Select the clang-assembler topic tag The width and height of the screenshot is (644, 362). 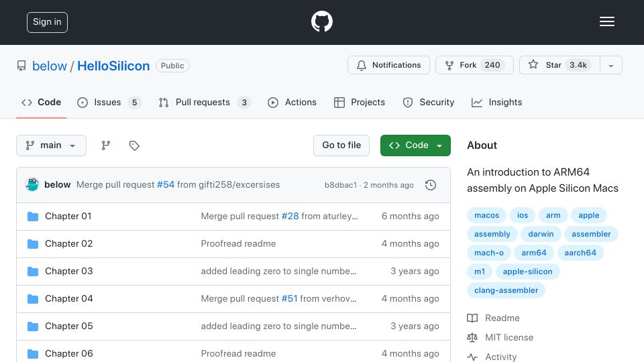(506, 290)
